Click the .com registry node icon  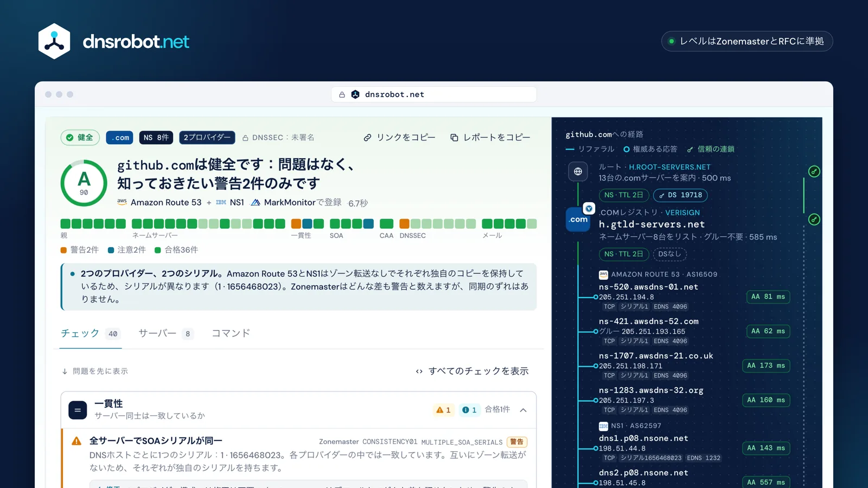578,220
